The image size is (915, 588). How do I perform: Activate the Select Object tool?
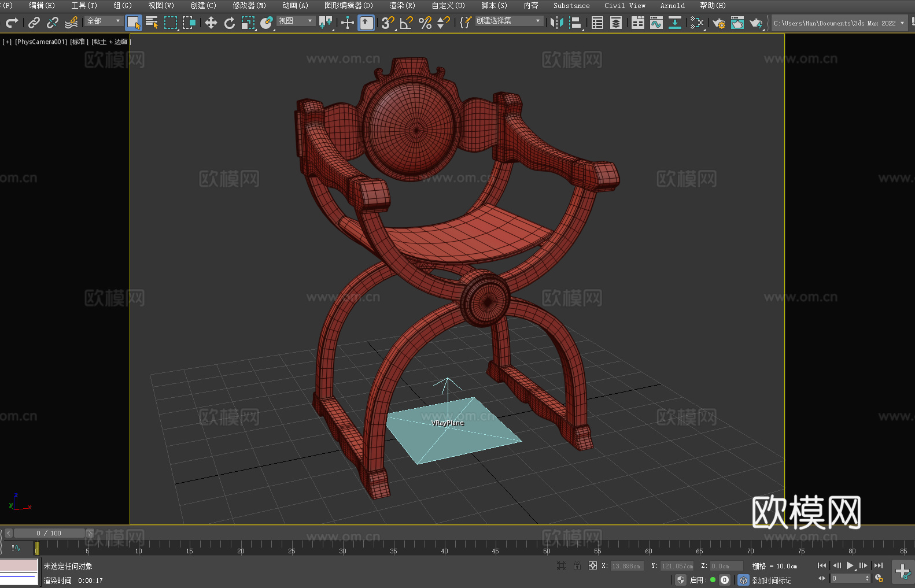(x=134, y=23)
